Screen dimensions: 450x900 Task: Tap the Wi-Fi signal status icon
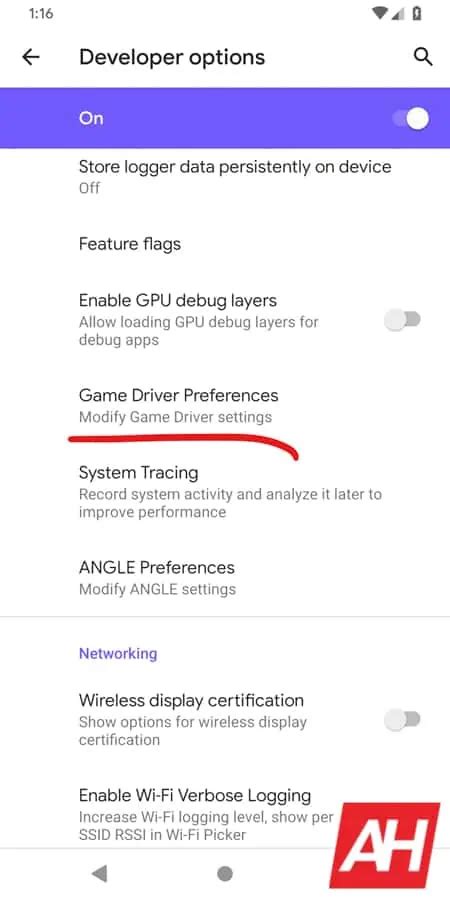click(x=379, y=13)
